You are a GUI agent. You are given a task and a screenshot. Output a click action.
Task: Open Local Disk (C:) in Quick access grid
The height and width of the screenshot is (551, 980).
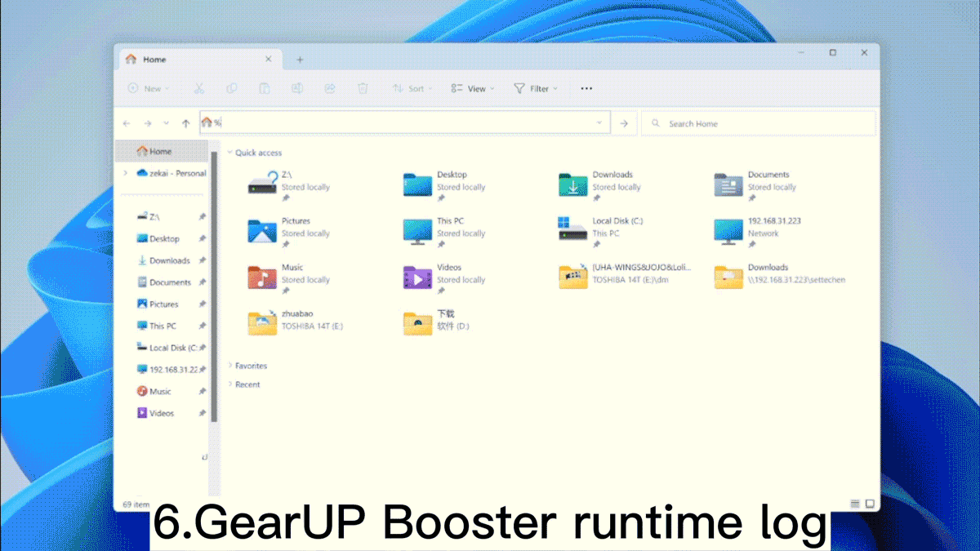[603, 232]
